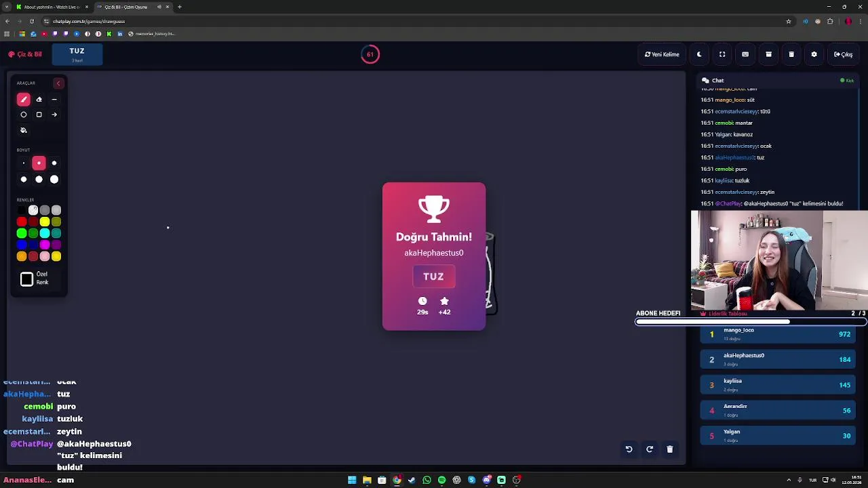Collapse the Araçlar tools panel

pyautogui.click(x=58, y=83)
